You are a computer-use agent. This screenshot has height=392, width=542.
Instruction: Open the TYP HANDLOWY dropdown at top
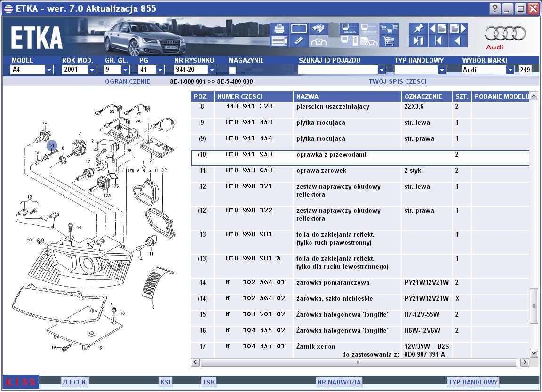tap(442, 70)
